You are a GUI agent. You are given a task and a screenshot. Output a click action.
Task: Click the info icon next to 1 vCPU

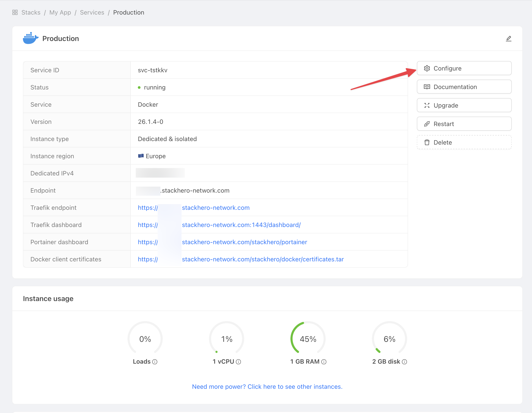tap(238, 362)
